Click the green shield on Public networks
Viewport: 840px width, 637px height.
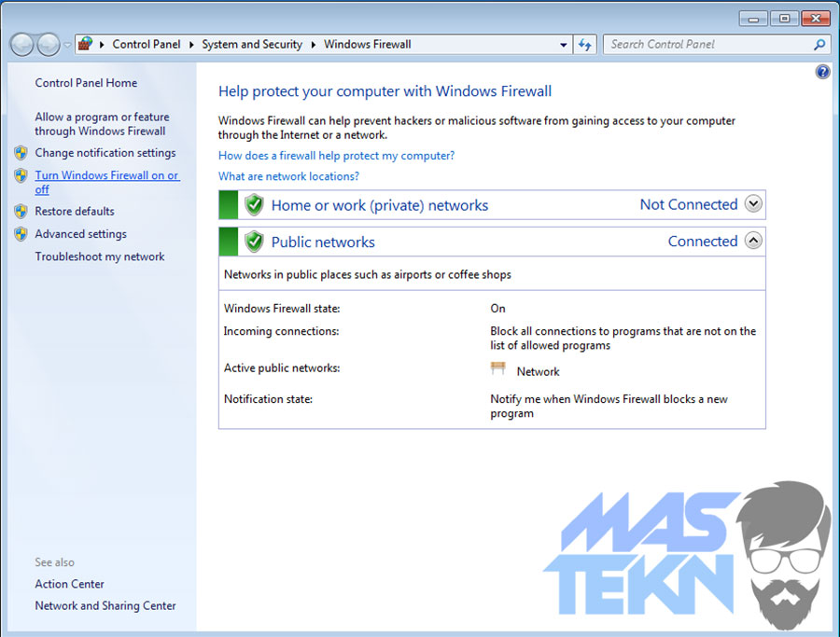point(254,241)
